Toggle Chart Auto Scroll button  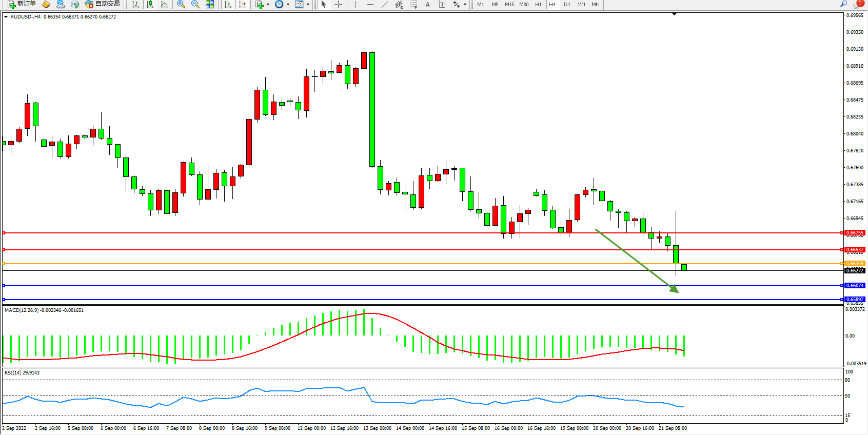click(x=228, y=4)
